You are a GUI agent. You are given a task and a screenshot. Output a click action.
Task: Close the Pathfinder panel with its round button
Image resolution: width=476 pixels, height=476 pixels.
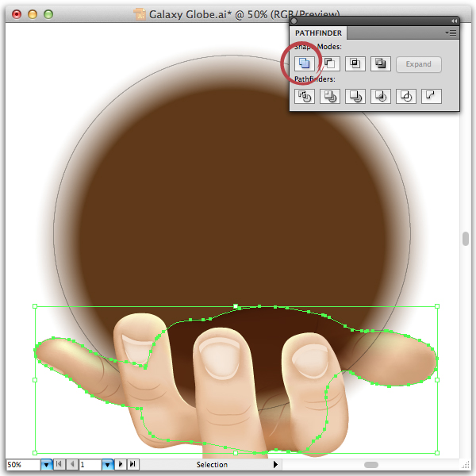(x=294, y=21)
